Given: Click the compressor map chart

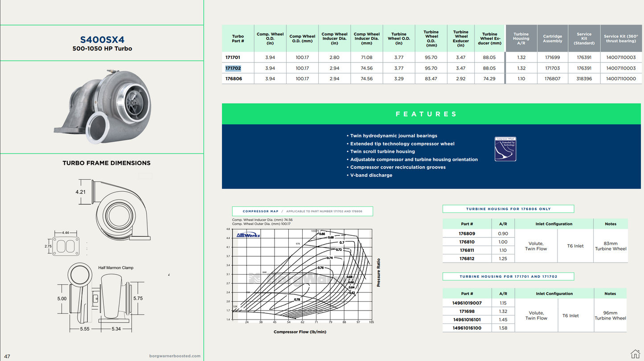Looking at the screenshot, I should 303,275.
